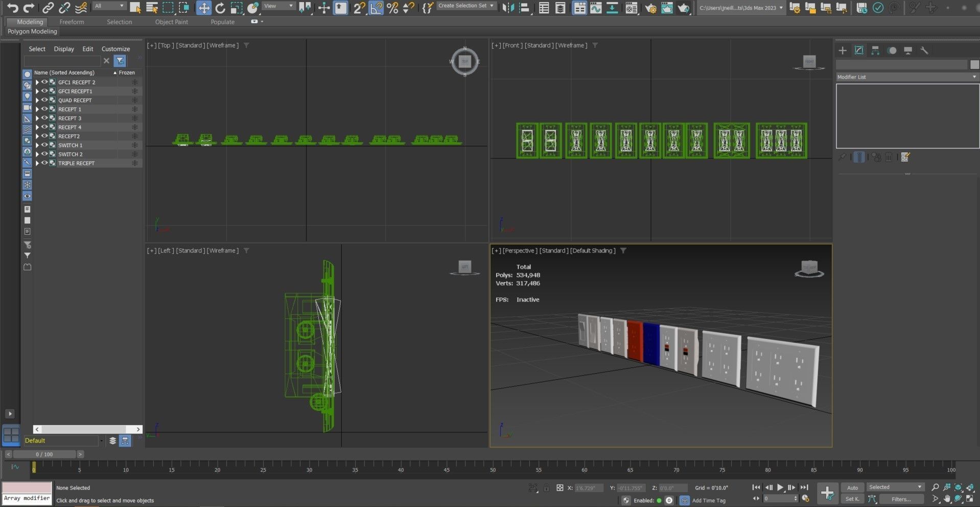Open the Rendered Frame Window icon
This screenshot has height=507, width=980.
(667, 8)
